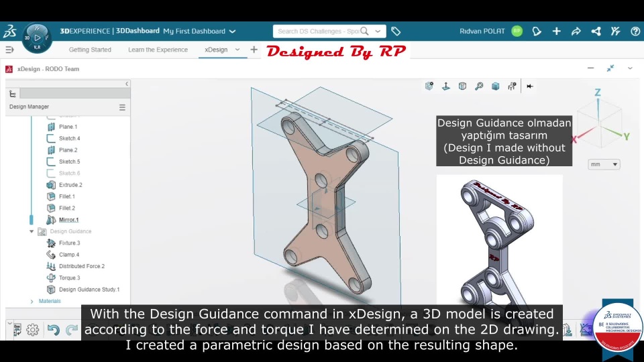Open the search scope dropdown arrow
644x362 pixels.
378,32
